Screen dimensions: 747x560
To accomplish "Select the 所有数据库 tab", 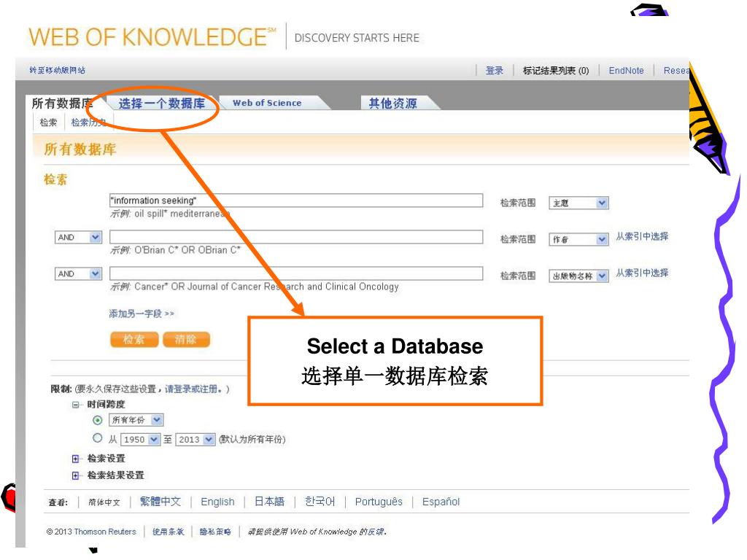I will 62,103.
